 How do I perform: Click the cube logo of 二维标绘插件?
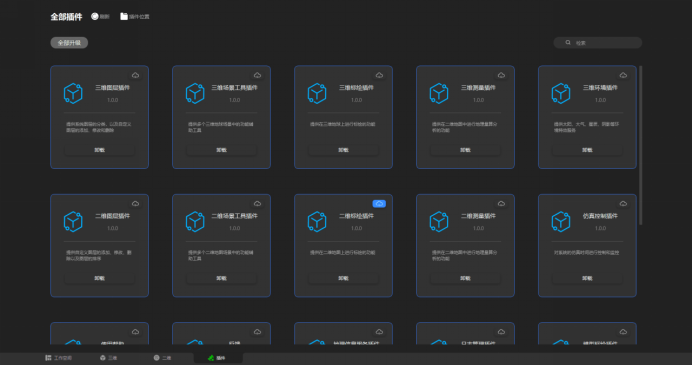click(317, 222)
